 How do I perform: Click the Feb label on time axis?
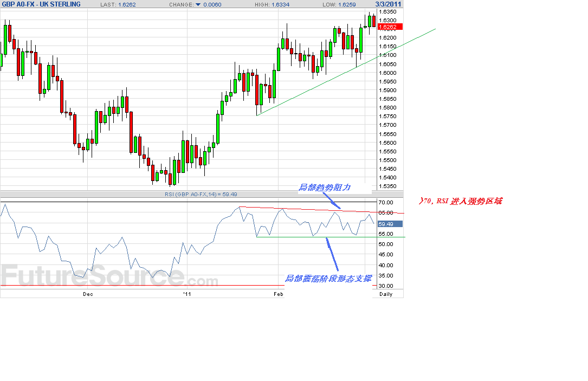coord(278,294)
